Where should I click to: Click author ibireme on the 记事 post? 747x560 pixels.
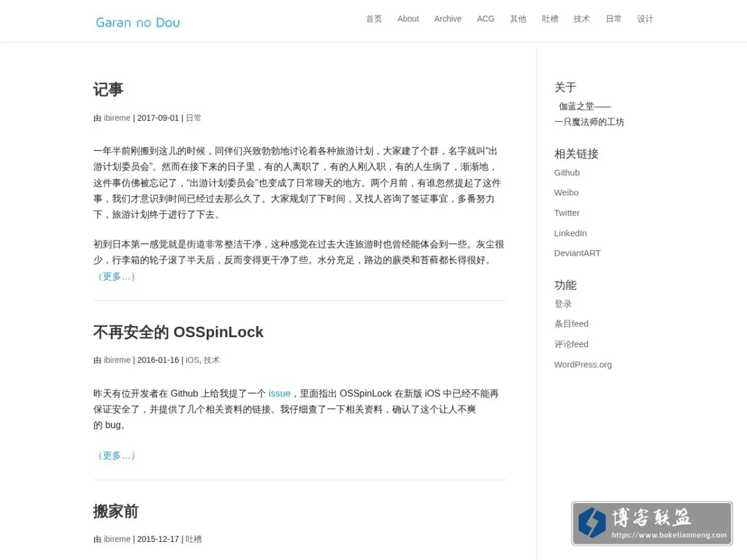pos(117,118)
